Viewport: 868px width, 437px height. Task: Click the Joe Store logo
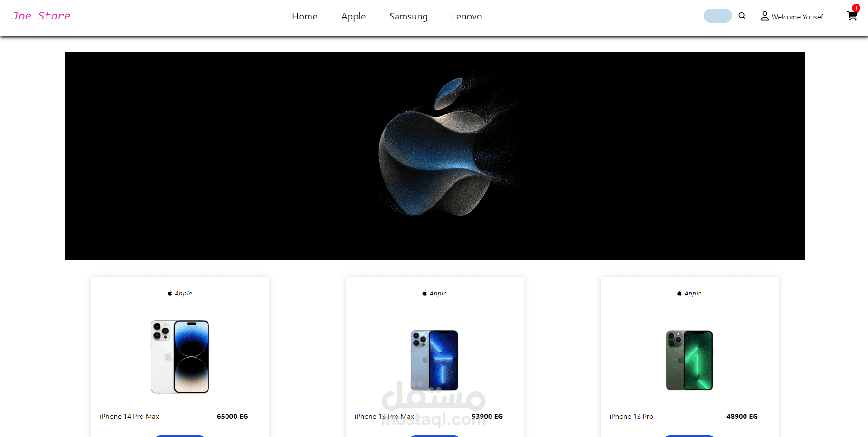pos(41,16)
